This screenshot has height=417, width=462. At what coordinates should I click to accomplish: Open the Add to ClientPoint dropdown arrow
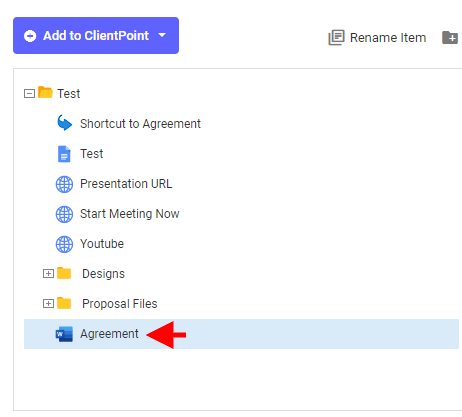point(162,35)
